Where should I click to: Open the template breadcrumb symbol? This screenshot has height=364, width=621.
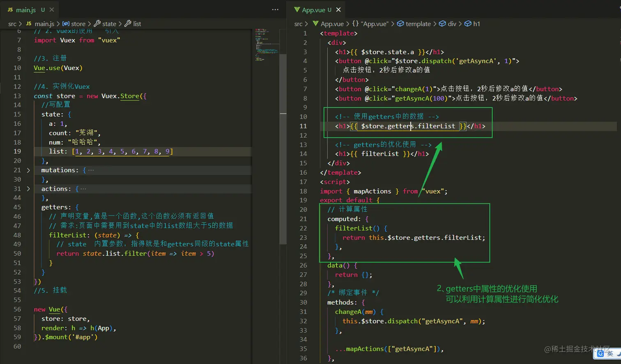tap(418, 24)
